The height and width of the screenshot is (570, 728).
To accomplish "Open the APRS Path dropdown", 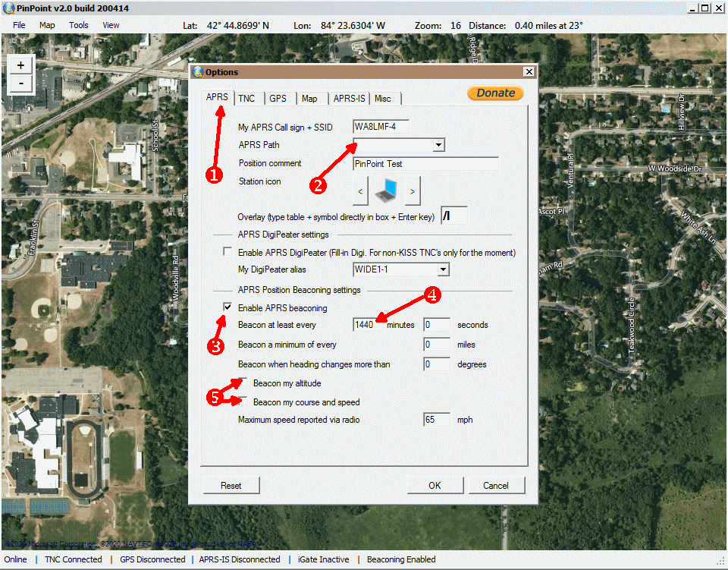I will pos(438,145).
